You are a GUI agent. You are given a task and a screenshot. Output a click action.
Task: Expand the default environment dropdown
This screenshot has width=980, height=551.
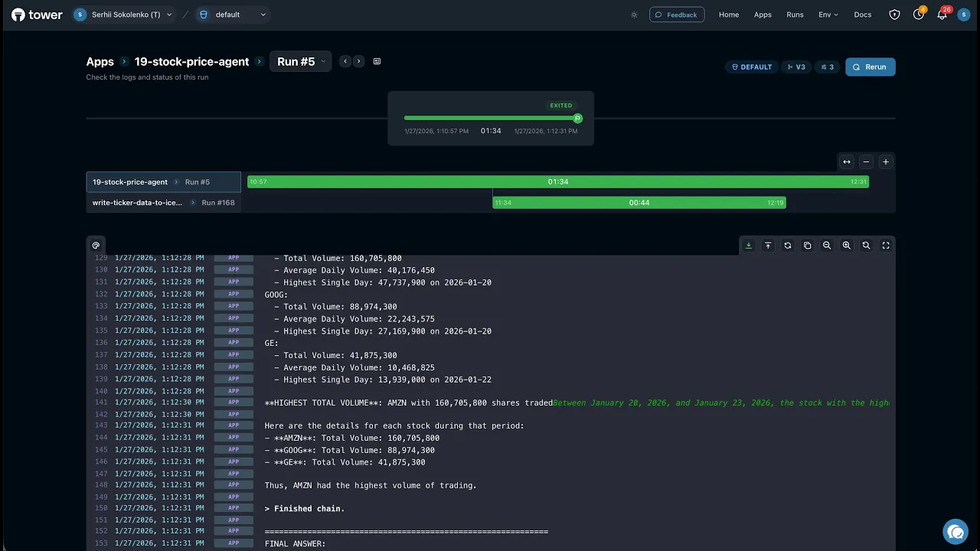click(233, 15)
